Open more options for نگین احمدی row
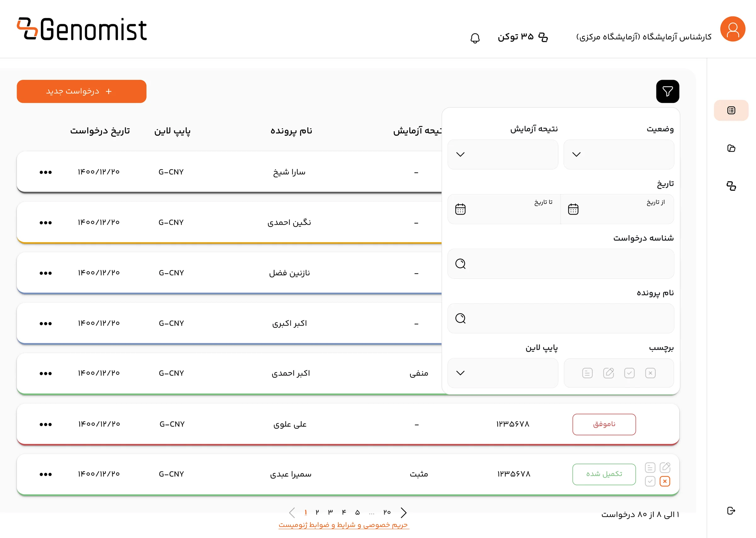756x538 pixels. tap(46, 223)
